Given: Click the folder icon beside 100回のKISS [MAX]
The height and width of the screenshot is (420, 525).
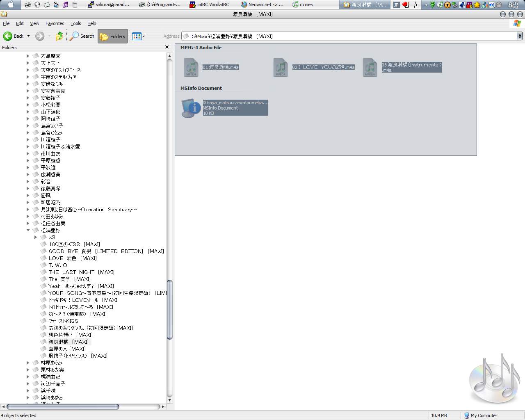Looking at the screenshot, I should pyautogui.click(x=44, y=244).
